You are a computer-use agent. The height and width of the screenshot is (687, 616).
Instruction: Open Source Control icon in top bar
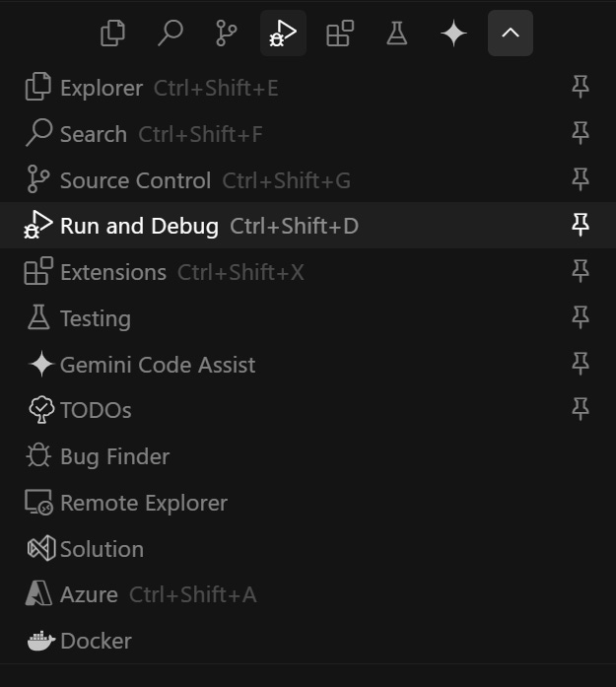(227, 34)
